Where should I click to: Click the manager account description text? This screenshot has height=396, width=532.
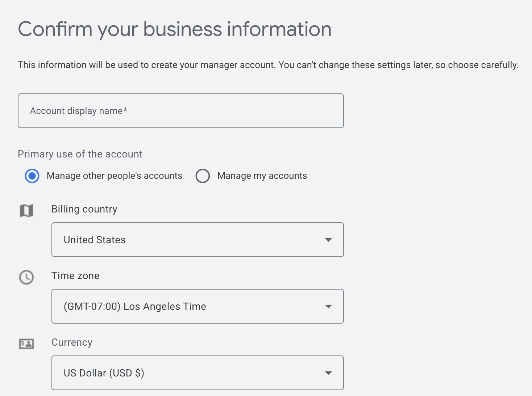(x=268, y=65)
